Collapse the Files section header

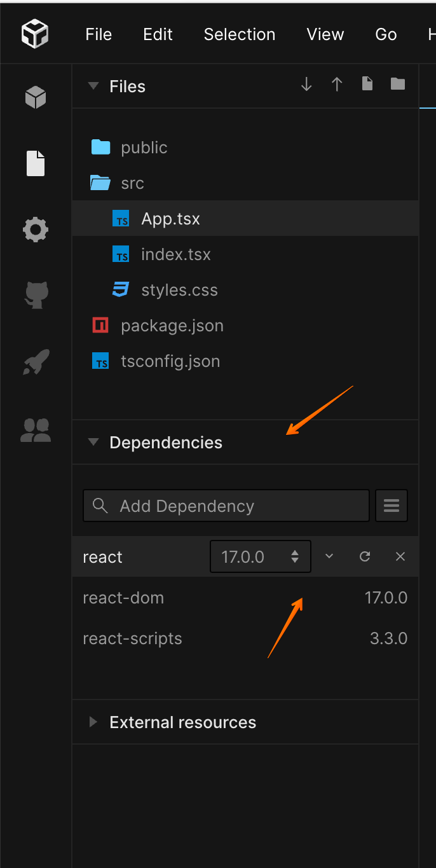pyautogui.click(x=93, y=86)
